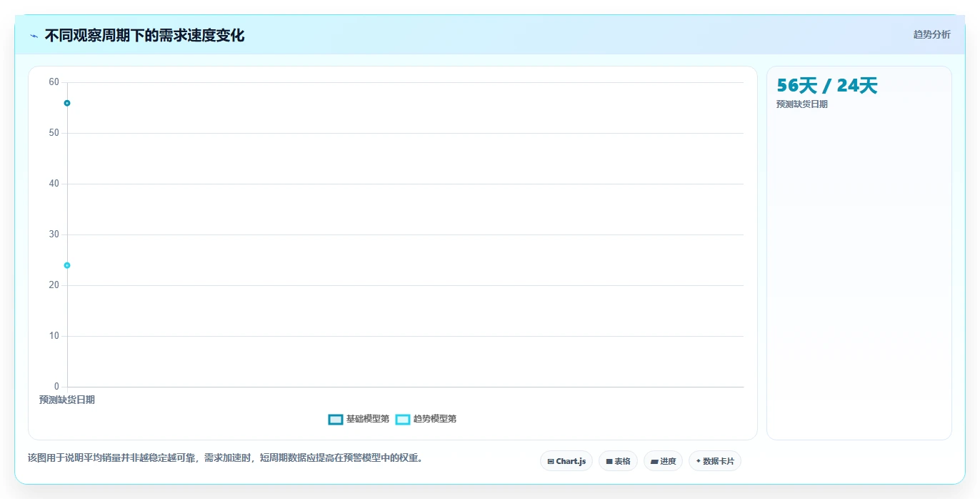Click the 数据卡片 chip sparkle icon
This screenshot has height=499, width=980.
(699, 461)
